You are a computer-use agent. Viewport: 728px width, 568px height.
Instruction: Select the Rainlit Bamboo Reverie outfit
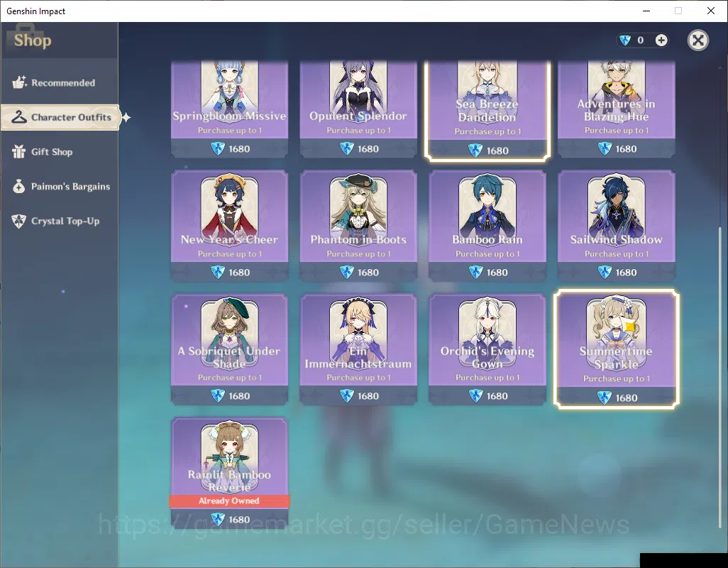229,473
